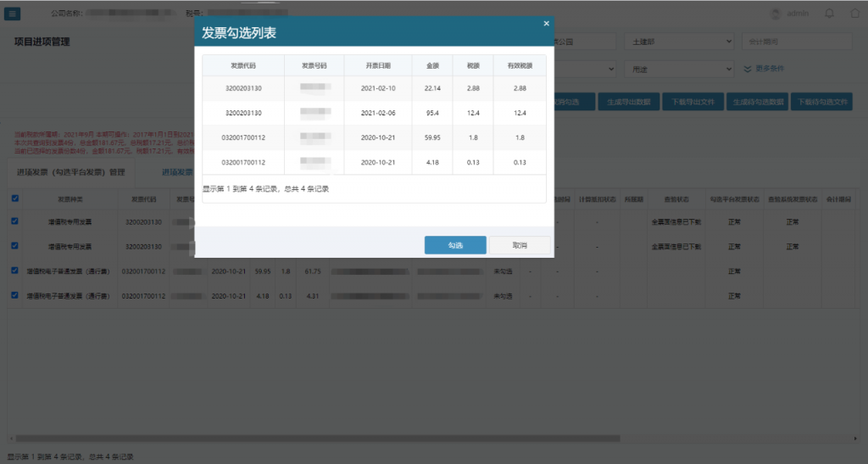Click 生成导出数据 button
This screenshot has width=868, height=464.
coord(628,102)
